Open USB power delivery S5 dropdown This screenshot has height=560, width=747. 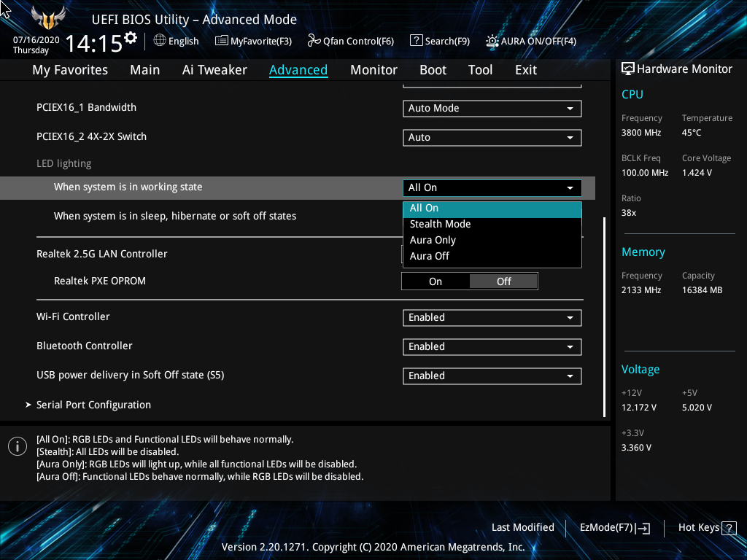point(492,376)
